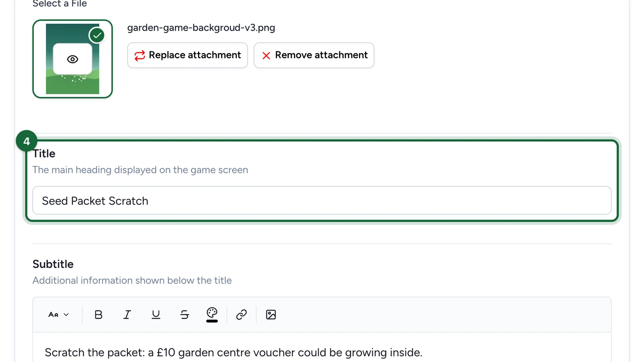This screenshot has height=362, width=644.
Task: Toggle Bold formatting in subtitle editor
Action: (x=98, y=315)
